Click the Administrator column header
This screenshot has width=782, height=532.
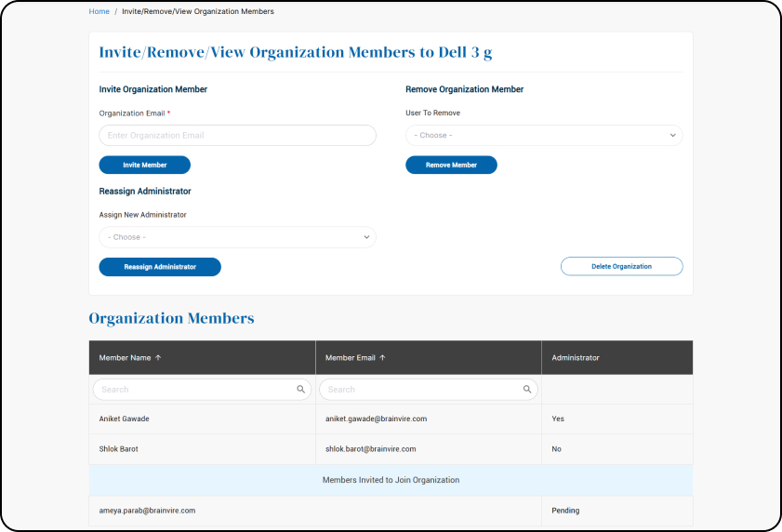pyautogui.click(x=617, y=357)
